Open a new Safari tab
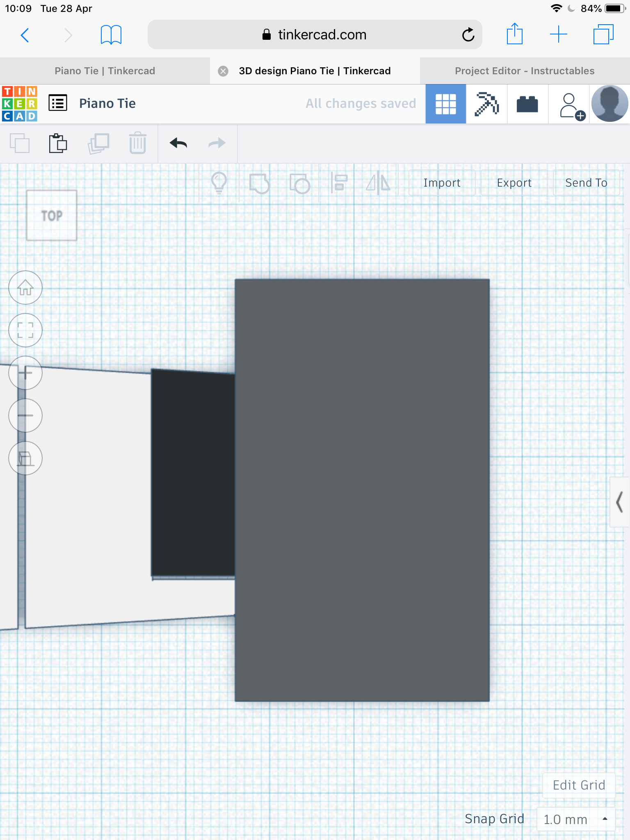630x840 pixels. point(558,34)
